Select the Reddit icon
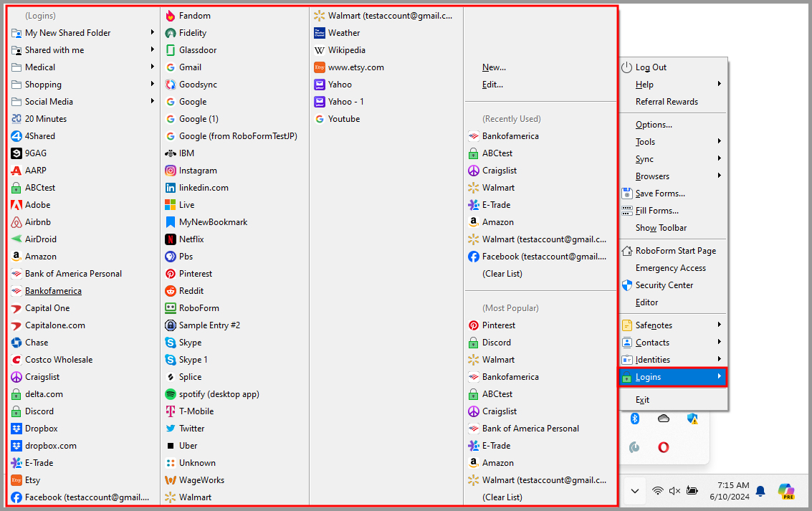Viewport: 812px width, 511px height. pyautogui.click(x=171, y=291)
